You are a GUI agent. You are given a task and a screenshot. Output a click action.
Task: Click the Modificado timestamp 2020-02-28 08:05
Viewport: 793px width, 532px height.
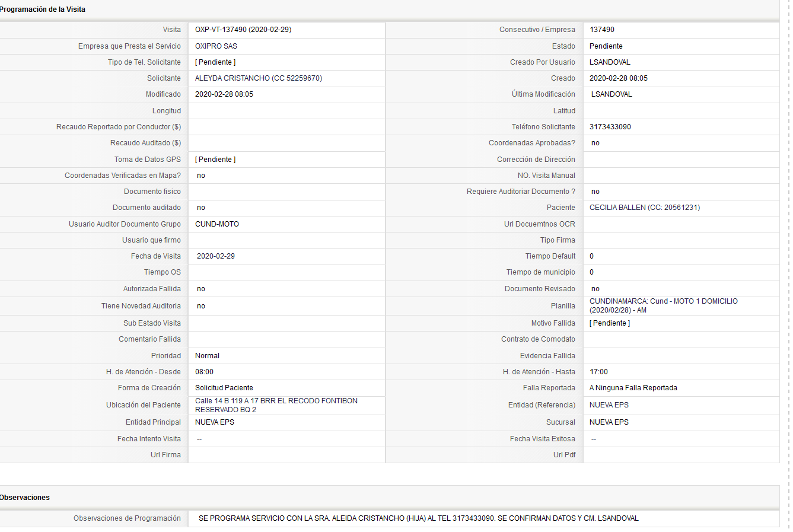point(224,94)
